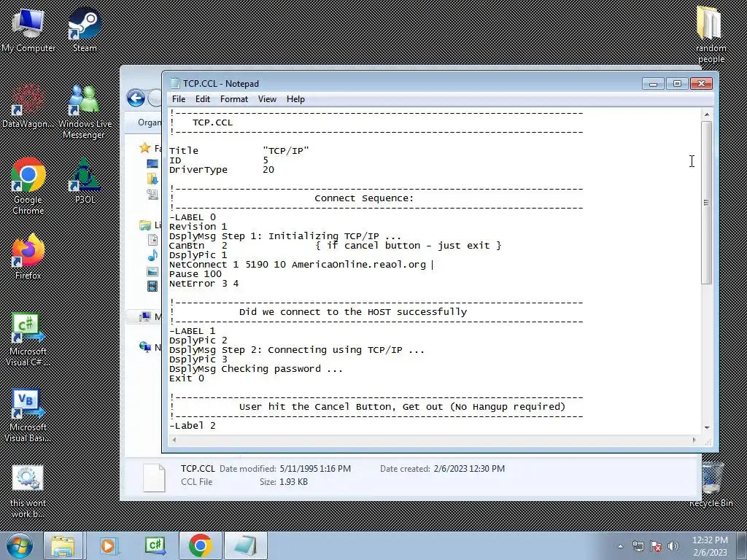The image size is (747, 560).
Task: Select Libraries icon in Explorer sidebar
Action: (145, 225)
